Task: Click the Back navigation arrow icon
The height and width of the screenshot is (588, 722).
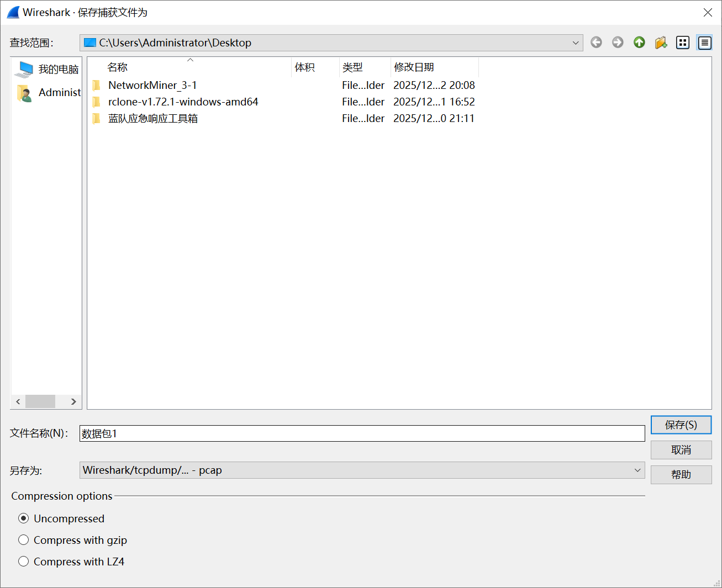Action: coord(596,43)
